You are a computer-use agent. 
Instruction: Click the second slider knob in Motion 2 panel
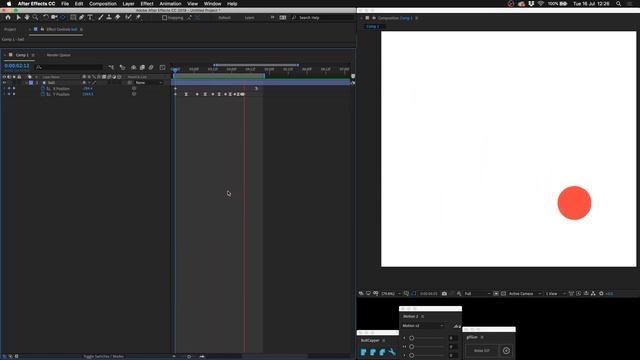pos(411,347)
